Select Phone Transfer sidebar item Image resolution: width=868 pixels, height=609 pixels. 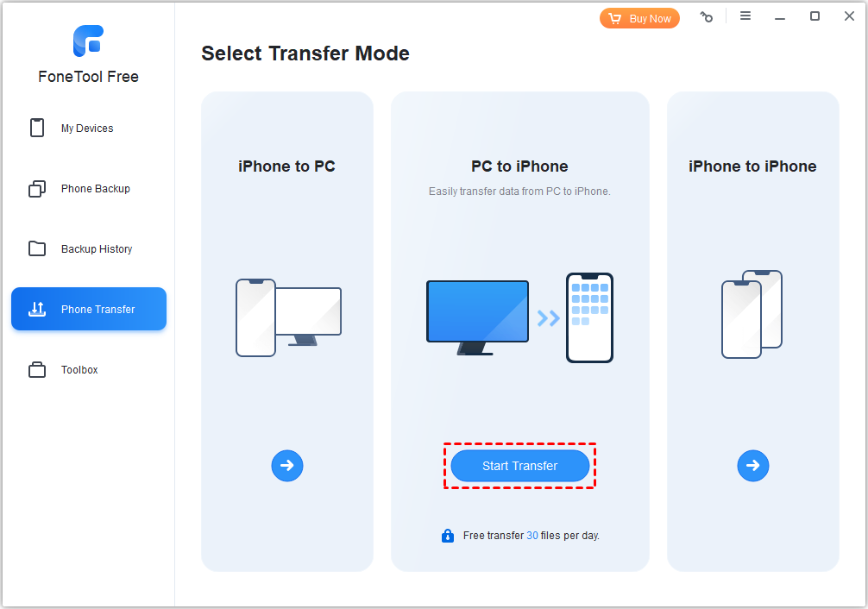tap(89, 309)
